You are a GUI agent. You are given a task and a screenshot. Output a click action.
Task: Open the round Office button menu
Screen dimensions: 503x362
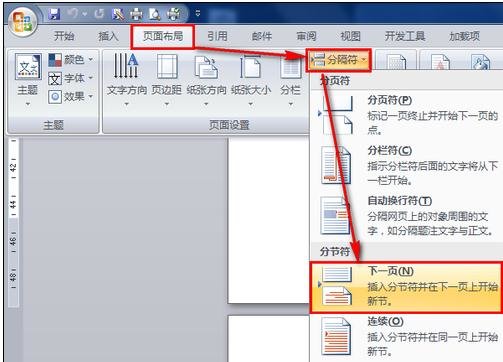point(23,23)
